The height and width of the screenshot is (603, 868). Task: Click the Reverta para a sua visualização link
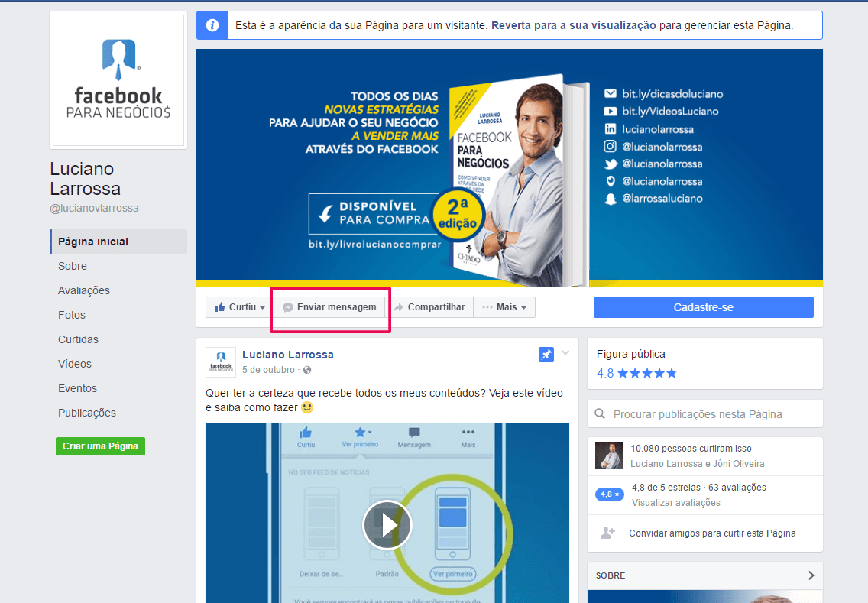click(x=574, y=25)
